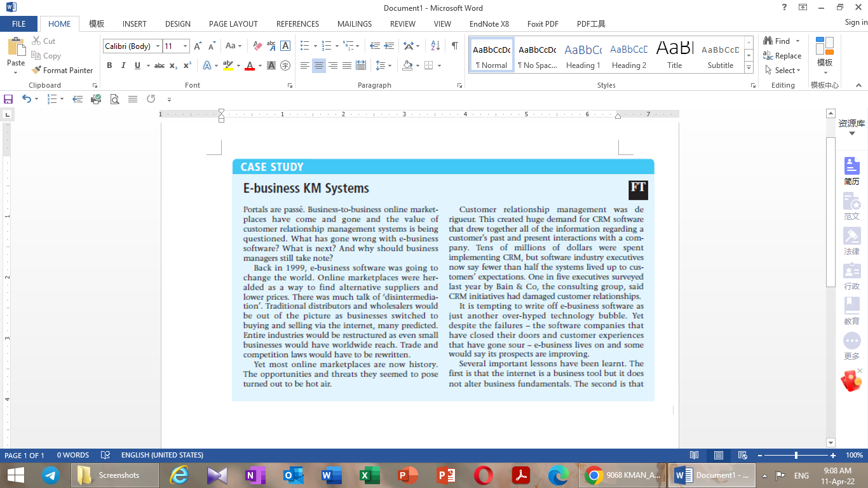Apply subscript formatting
This screenshot has width=868, height=488.
point(173,65)
